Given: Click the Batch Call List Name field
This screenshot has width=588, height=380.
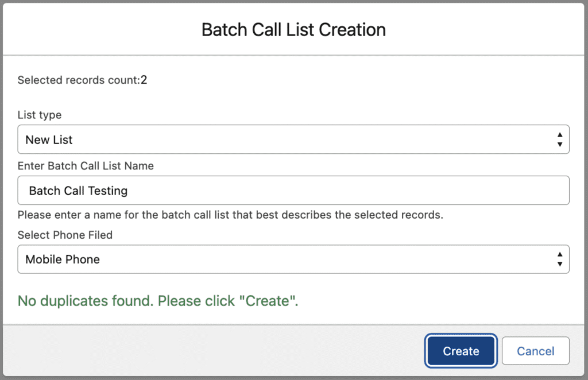Looking at the screenshot, I should pos(293,191).
